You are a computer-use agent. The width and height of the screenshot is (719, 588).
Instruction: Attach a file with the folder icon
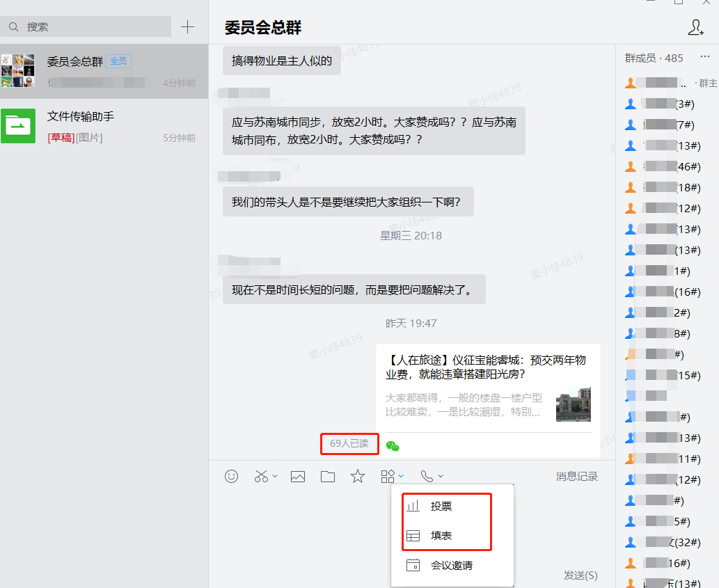(327, 477)
